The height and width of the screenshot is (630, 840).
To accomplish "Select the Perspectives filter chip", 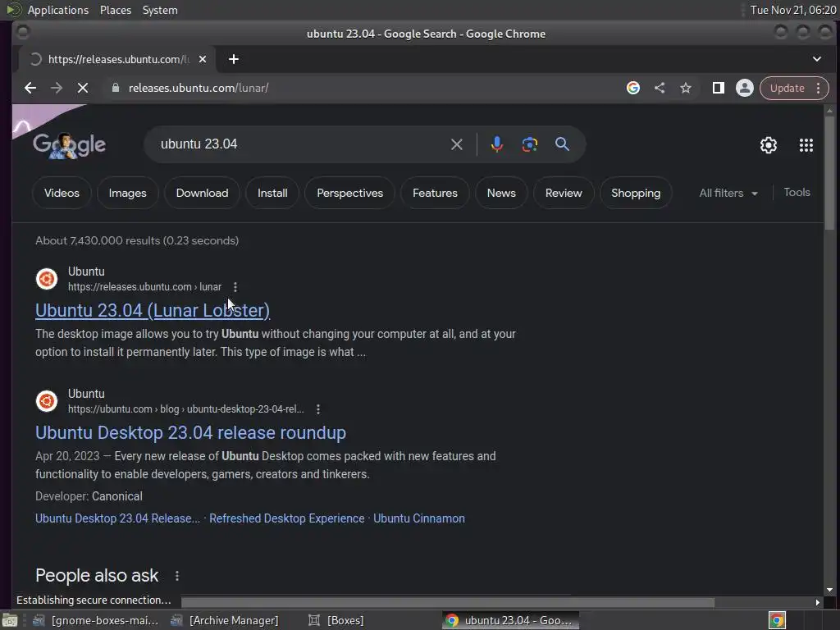I will click(x=349, y=193).
